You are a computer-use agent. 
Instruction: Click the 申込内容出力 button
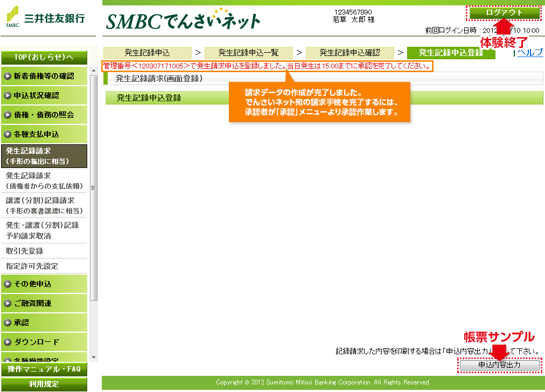(x=499, y=365)
